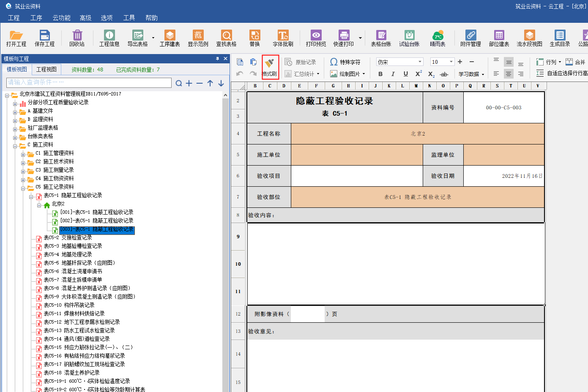
Task: Toggle italic formatting
Action: click(x=393, y=74)
